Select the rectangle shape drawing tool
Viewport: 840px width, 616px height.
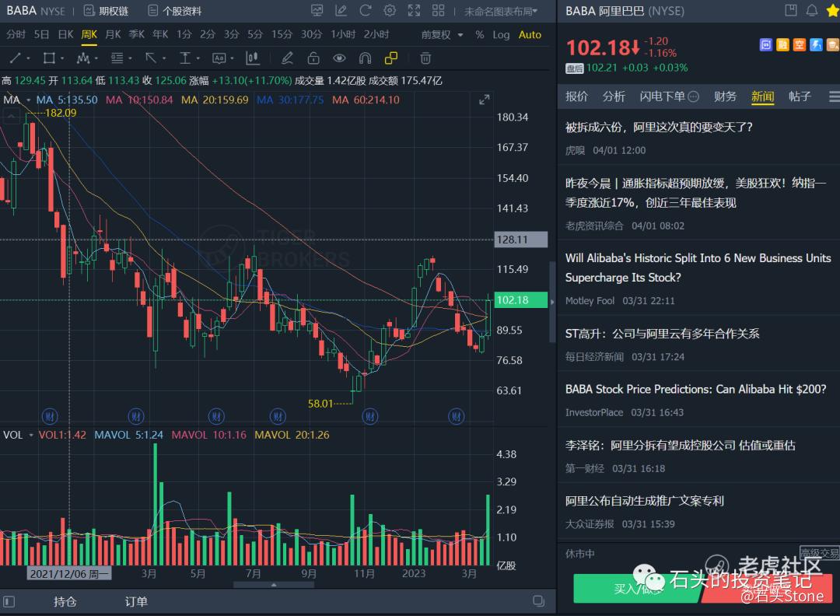click(49, 58)
